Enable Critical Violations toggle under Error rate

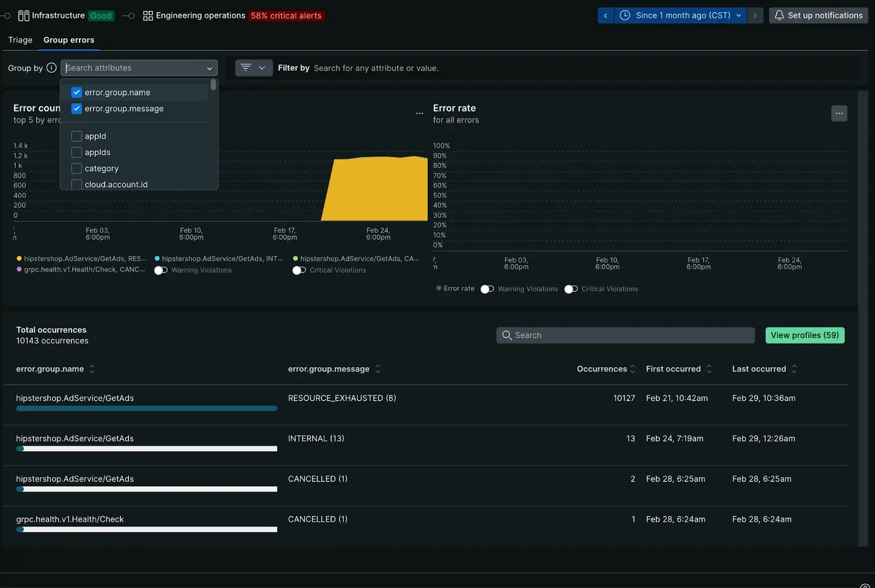point(571,289)
